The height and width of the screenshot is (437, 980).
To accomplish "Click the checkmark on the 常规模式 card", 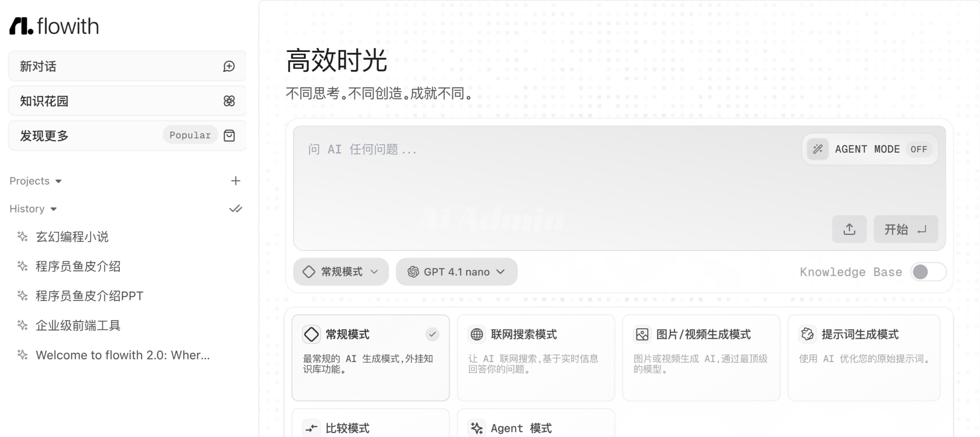I will [x=432, y=334].
